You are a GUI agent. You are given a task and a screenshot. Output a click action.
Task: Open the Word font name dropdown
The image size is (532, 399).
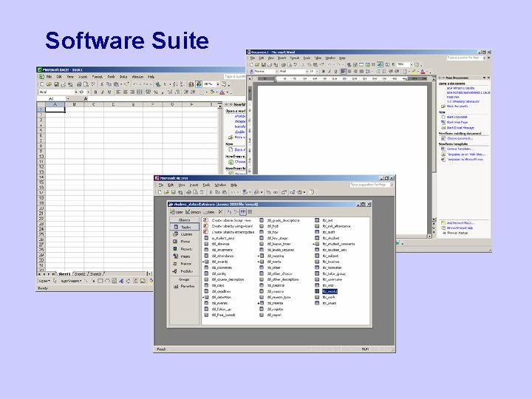[307, 72]
